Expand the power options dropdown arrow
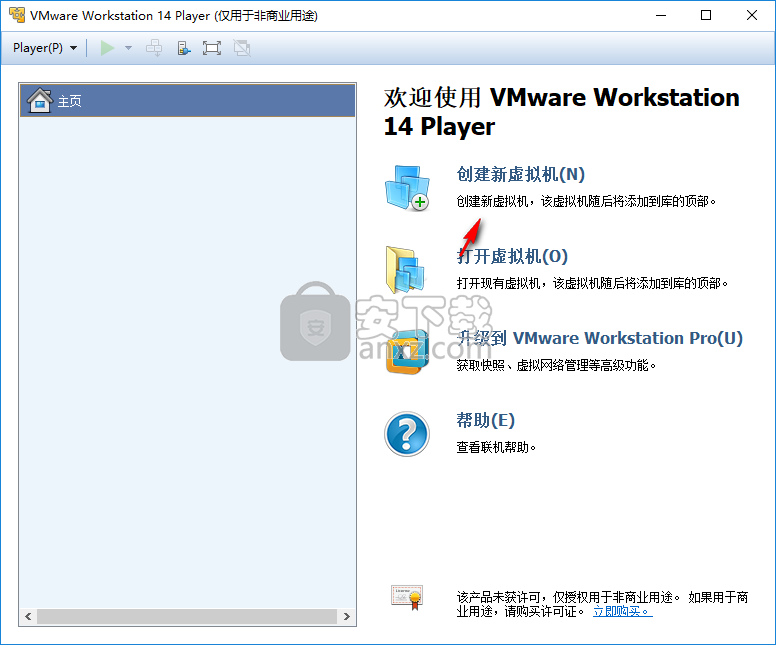 [x=128, y=48]
